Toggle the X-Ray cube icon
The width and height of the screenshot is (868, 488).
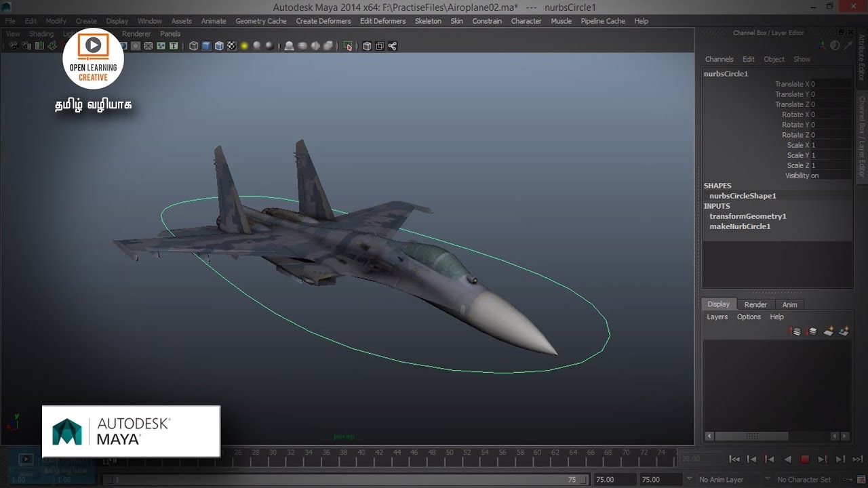pos(367,46)
